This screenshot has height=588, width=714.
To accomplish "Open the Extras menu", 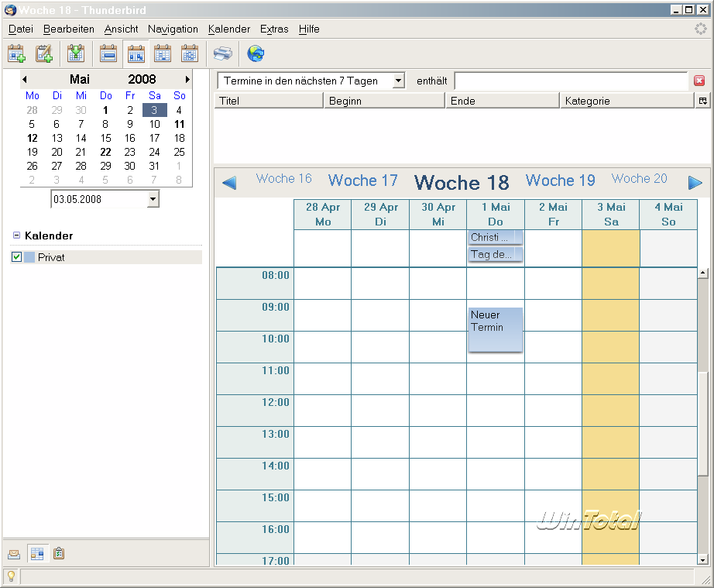I will coord(274,29).
